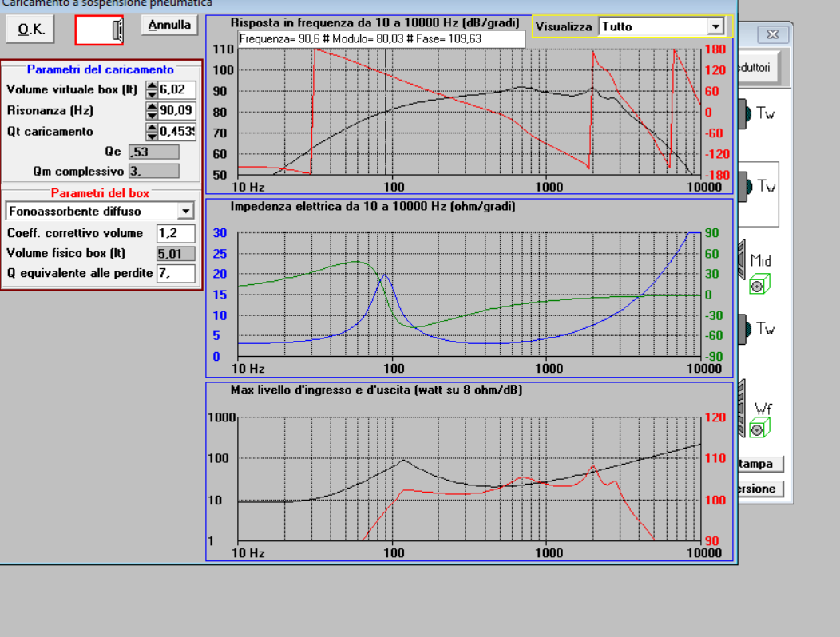Image resolution: width=840 pixels, height=637 pixels.
Task: Click the frequency response graph cursor line
Action: point(386,112)
